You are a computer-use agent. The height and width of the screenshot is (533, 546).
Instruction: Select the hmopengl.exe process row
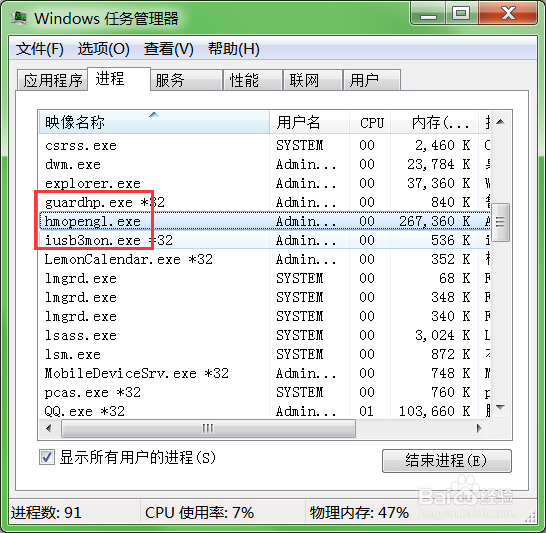click(x=265, y=221)
